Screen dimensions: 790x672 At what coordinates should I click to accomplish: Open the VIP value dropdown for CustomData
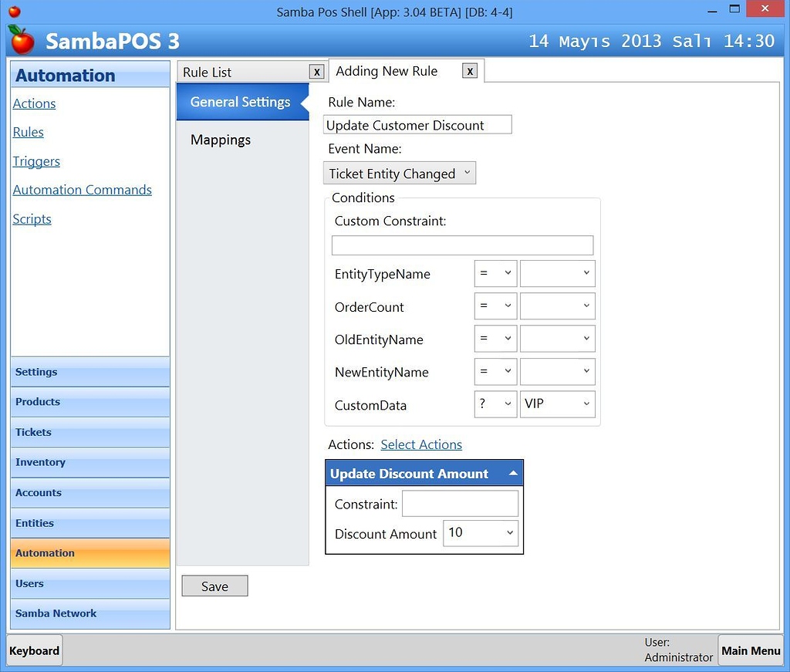(557, 404)
